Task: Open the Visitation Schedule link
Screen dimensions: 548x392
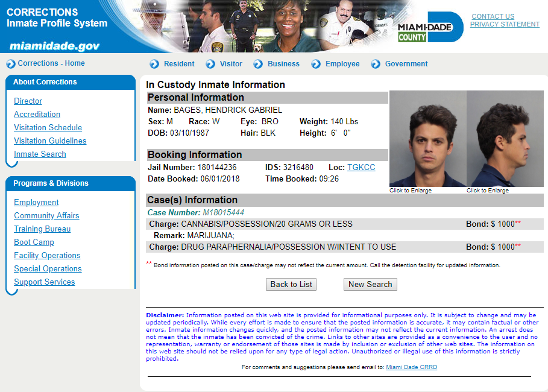Action: tap(48, 128)
